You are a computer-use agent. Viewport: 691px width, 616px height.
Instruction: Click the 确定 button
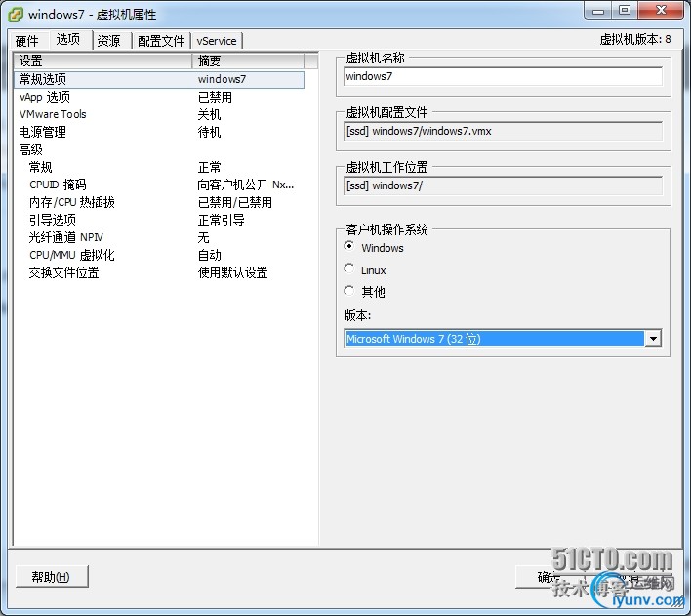[x=549, y=577]
